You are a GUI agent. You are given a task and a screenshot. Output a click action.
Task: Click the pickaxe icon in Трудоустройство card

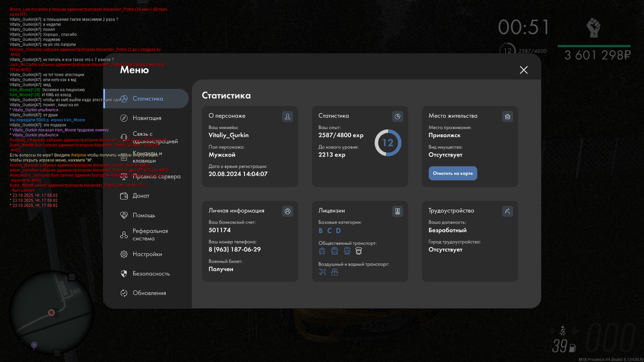507,211
